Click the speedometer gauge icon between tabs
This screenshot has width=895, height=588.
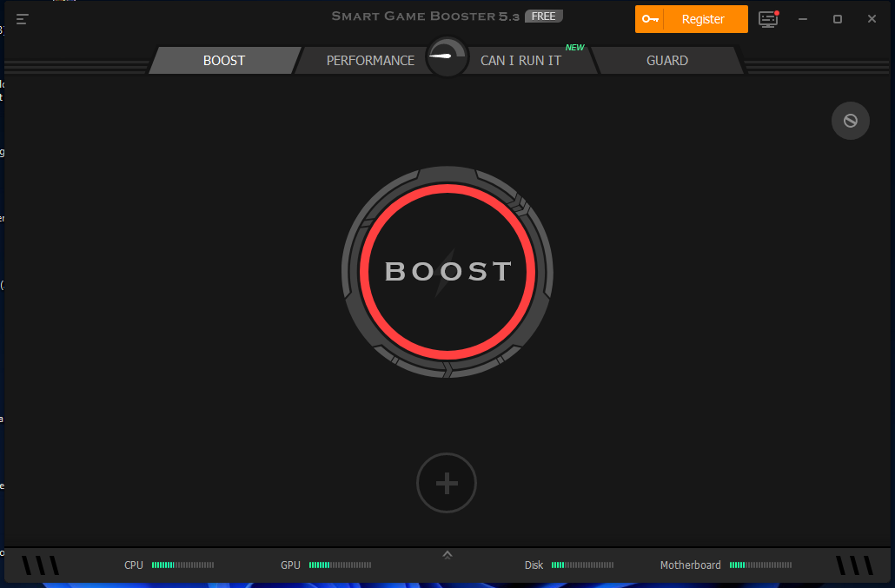click(447, 56)
